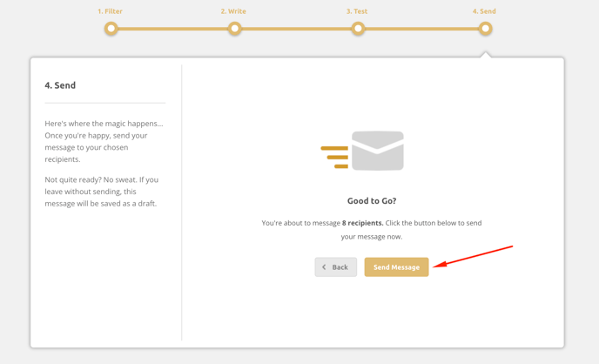
Task: Click the sidebar "4. Send" heading
Action: (x=60, y=85)
